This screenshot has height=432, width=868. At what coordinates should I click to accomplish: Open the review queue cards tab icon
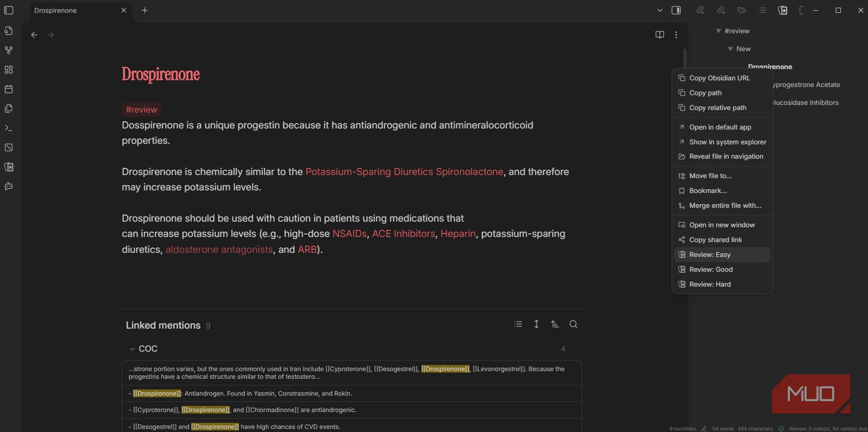pyautogui.click(x=783, y=10)
